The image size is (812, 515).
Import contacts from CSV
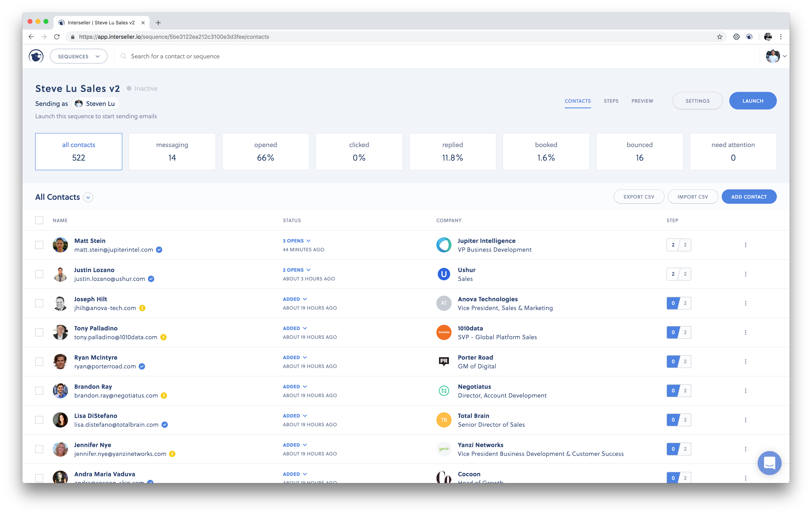[693, 197]
